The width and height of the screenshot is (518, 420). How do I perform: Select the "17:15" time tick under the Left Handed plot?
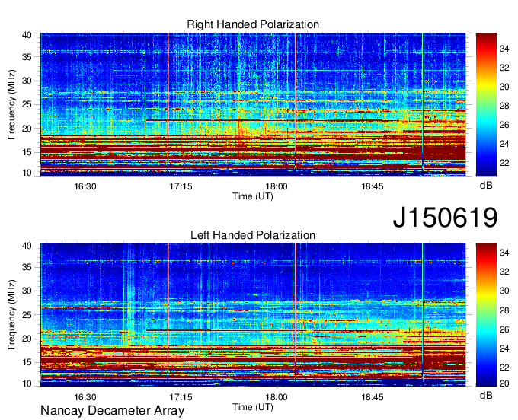tap(181, 397)
